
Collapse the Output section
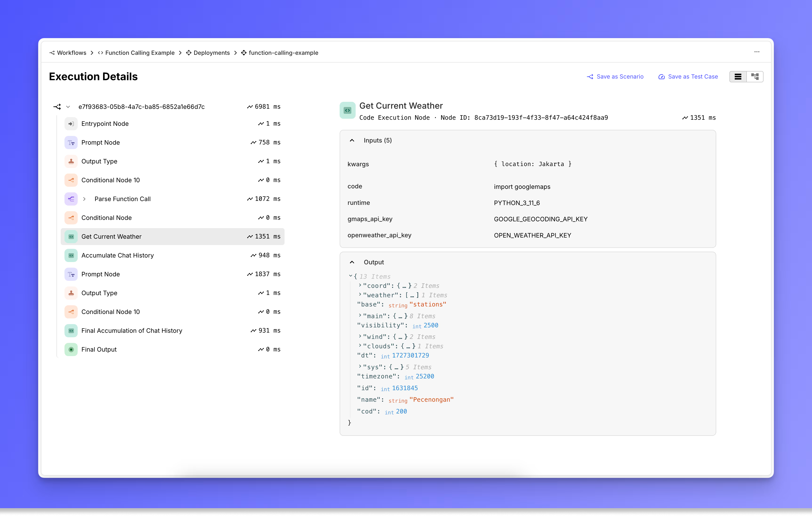pos(352,262)
